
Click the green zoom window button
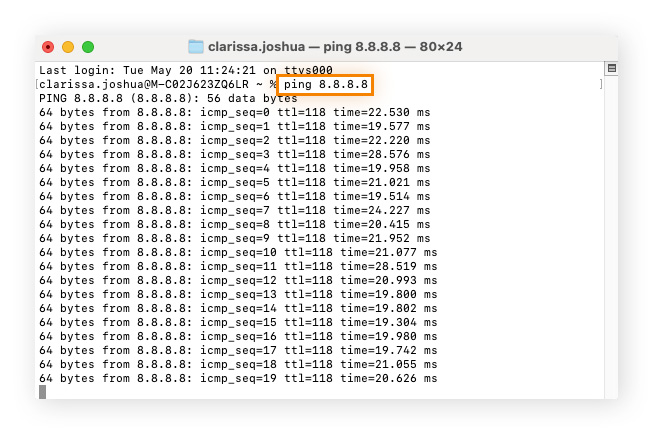coord(88,47)
